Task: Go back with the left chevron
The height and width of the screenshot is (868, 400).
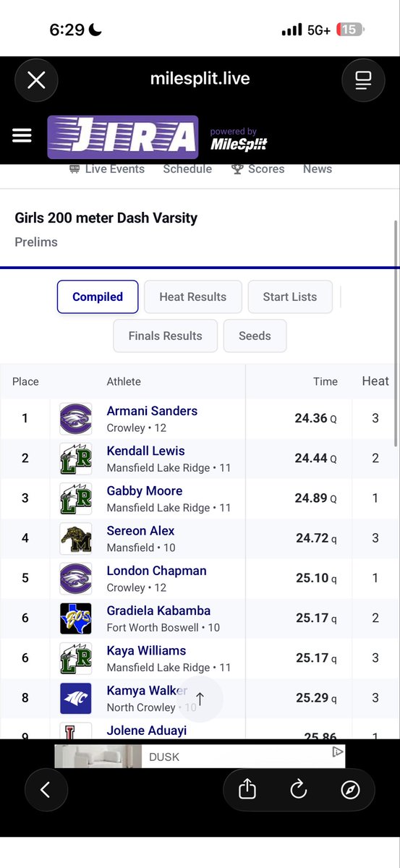Action: pyautogui.click(x=46, y=790)
